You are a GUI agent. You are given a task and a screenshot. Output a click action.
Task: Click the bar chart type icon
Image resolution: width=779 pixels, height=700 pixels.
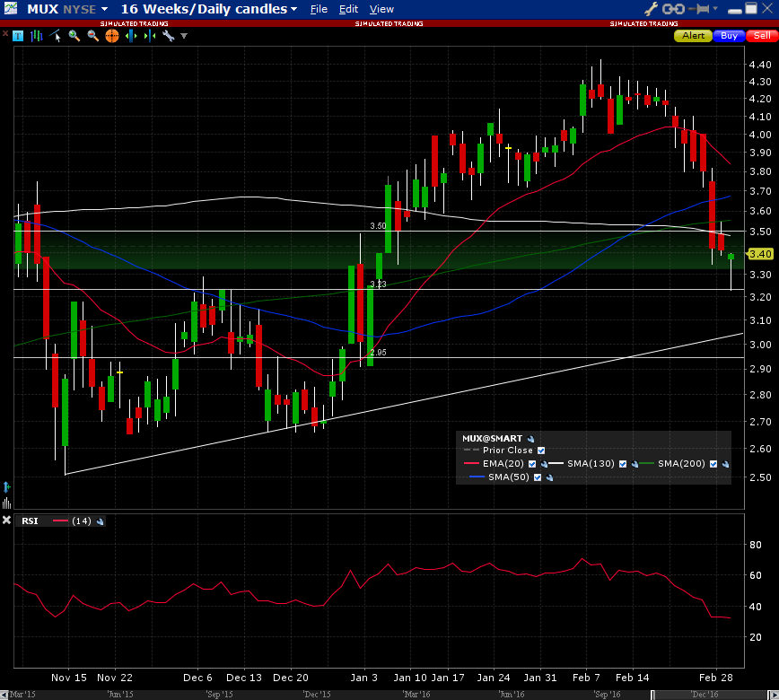click(x=37, y=36)
